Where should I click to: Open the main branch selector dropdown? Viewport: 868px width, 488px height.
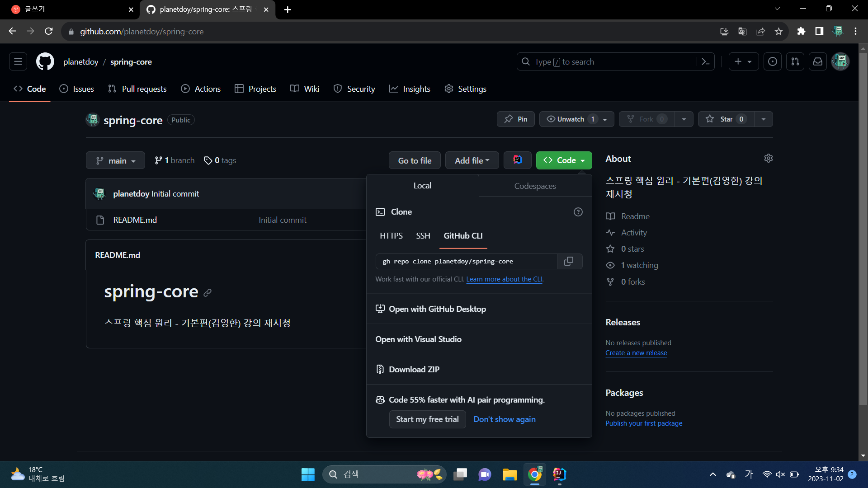pos(115,160)
